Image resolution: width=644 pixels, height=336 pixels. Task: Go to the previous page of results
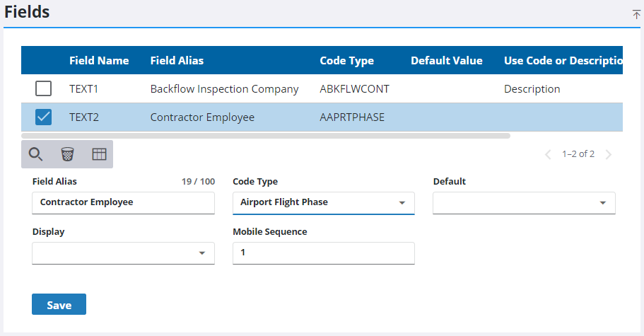548,154
